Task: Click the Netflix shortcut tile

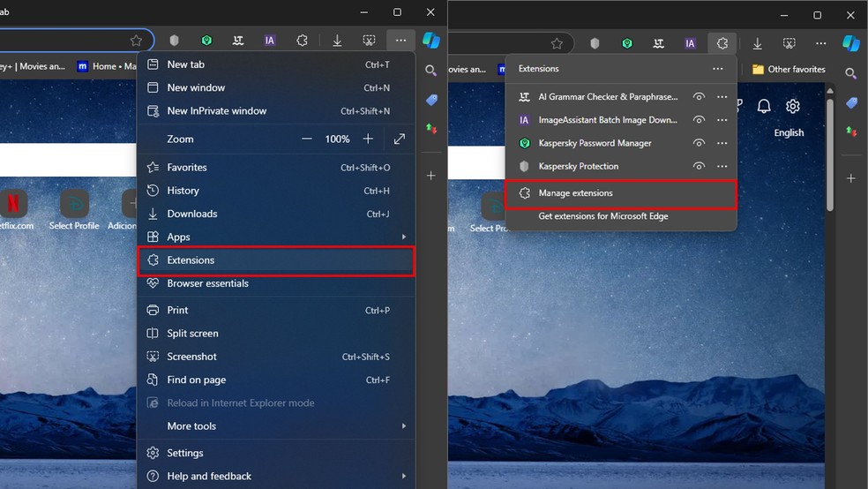Action: coord(13,205)
